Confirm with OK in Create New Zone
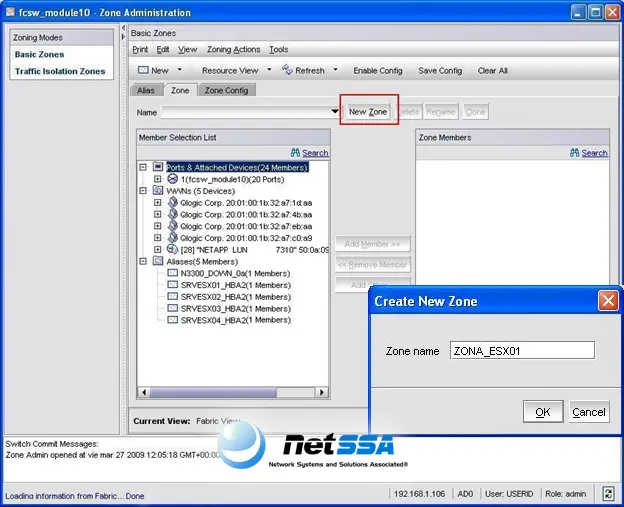The image size is (624, 507). [x=543, y=411]
